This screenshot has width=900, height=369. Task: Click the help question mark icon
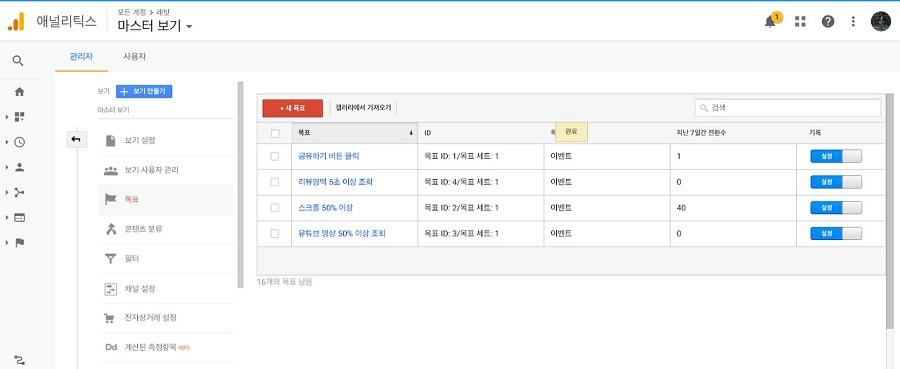tap(828, 22)
